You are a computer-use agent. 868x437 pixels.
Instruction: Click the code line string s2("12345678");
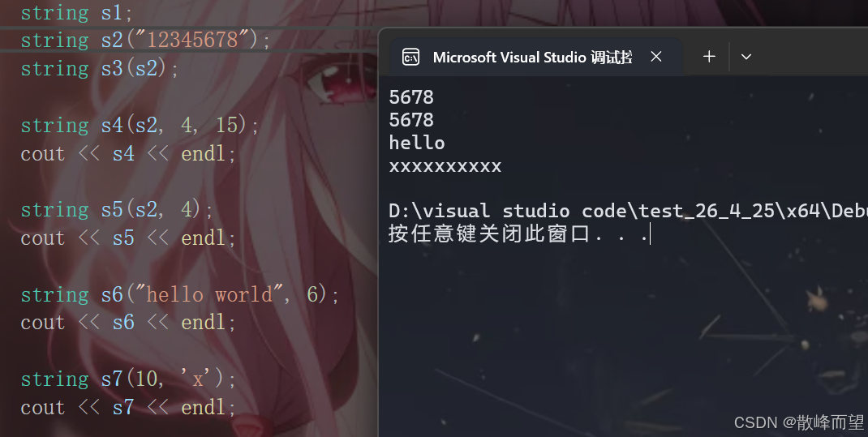[145, 41]
